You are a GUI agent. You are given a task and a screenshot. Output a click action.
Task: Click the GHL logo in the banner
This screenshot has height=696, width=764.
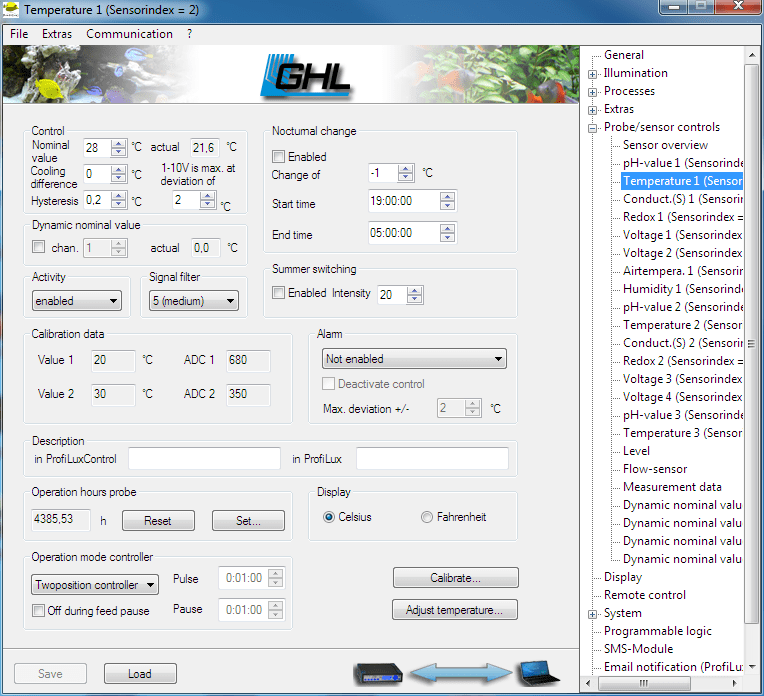click(x=306, y=77)
